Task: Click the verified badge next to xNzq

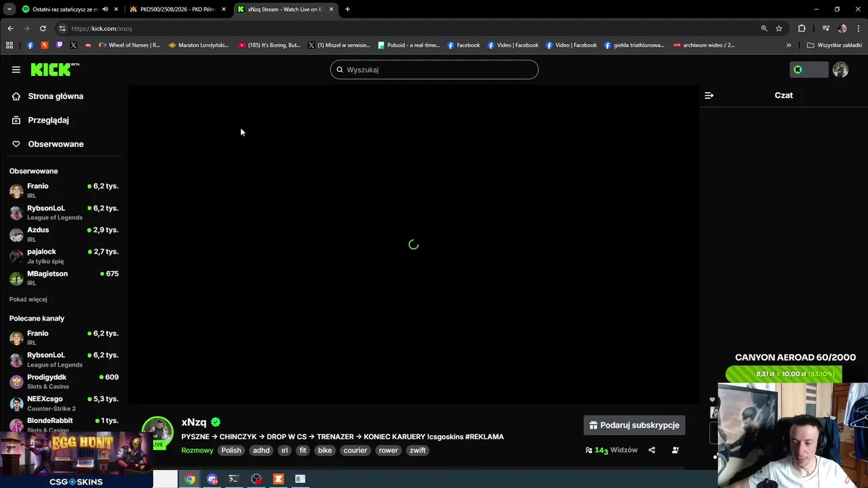Action: click(x=216, y=422)
